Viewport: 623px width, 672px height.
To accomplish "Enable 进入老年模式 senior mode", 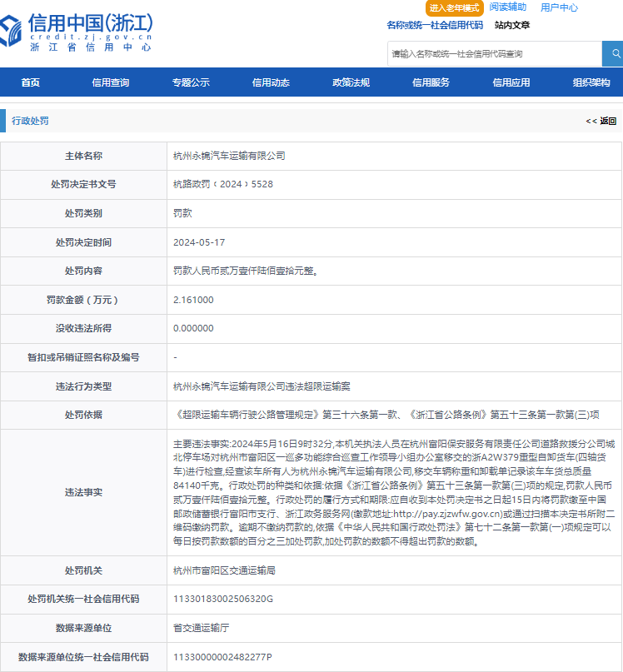I will coord(454,7).
